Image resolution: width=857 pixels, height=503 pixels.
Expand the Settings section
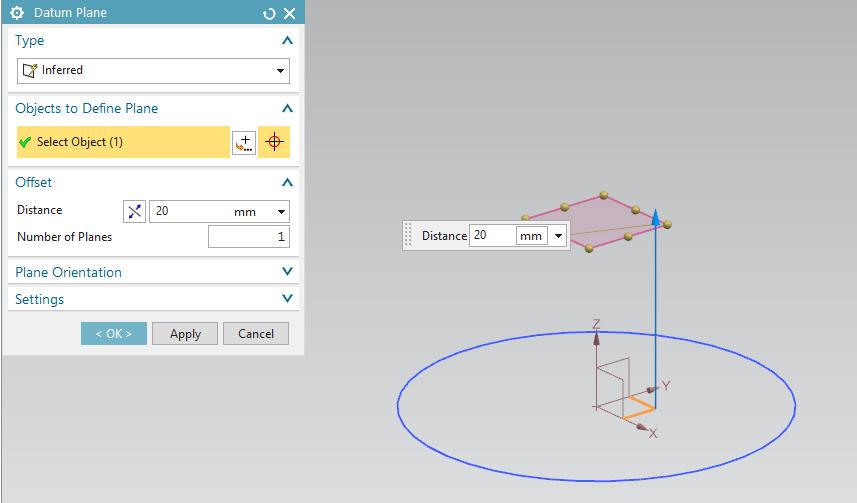click(x=287, y=299)
